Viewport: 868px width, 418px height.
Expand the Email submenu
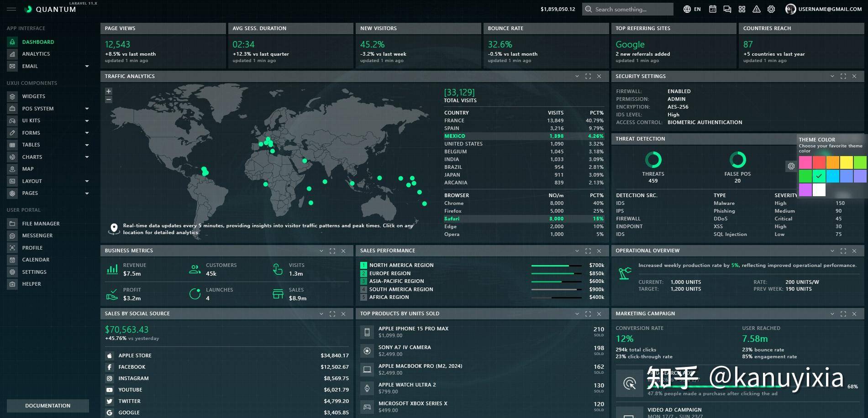[x=87, y=66]
